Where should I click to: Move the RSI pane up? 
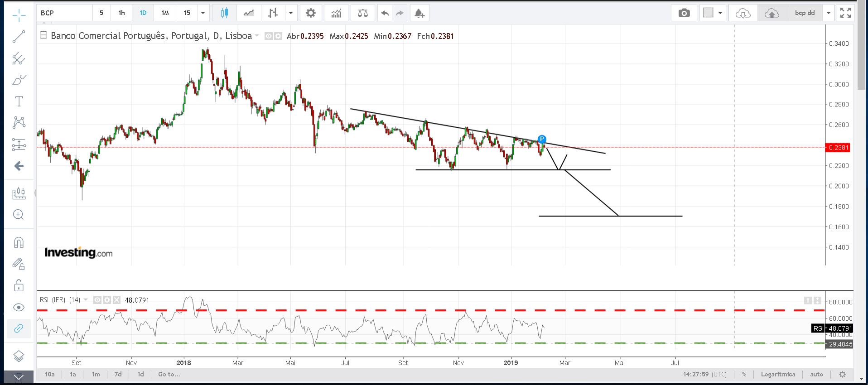[808, 300]
